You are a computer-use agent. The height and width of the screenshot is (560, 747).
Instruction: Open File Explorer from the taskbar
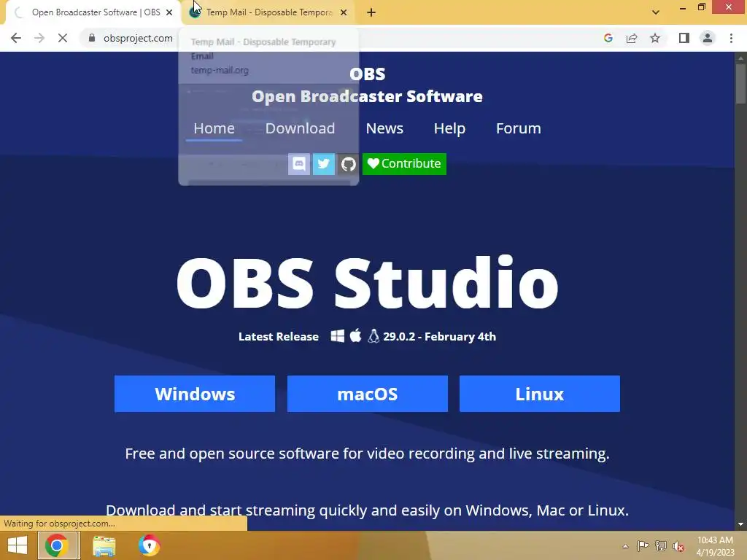pyautogui.click(x=104, y=545)
